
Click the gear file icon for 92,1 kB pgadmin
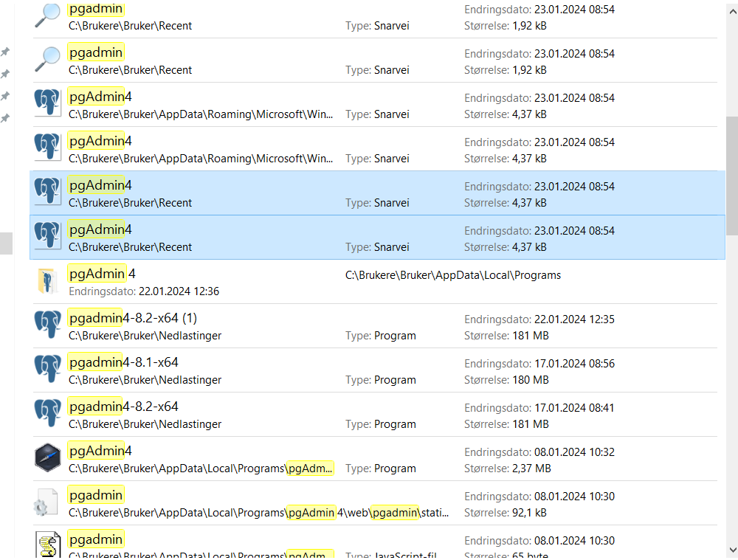pos(46,502)
